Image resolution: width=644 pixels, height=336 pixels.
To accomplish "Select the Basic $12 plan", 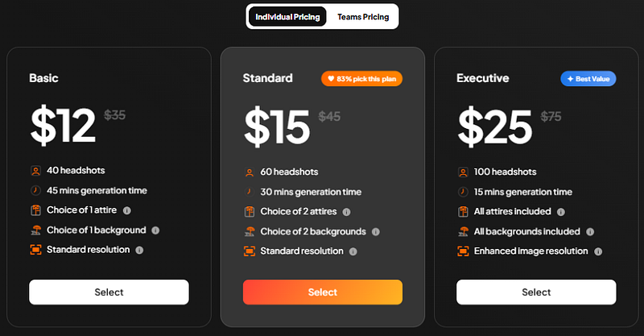I will click(109, 292).
